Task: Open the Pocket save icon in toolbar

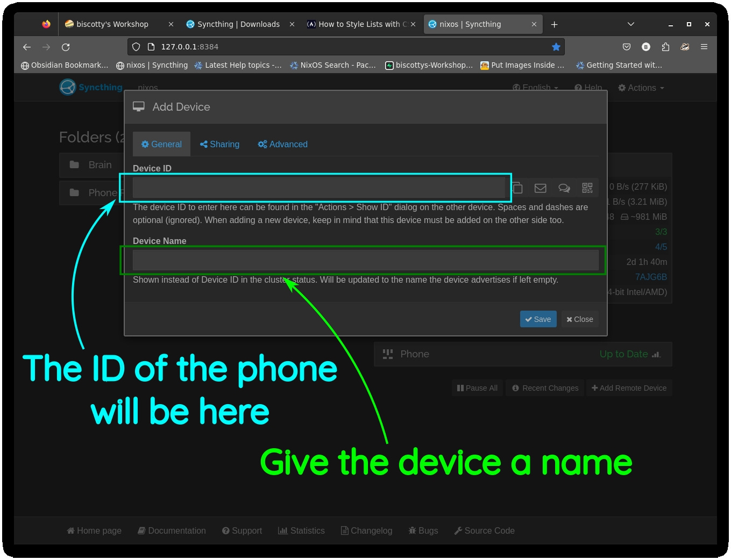Action: [627, 47]
